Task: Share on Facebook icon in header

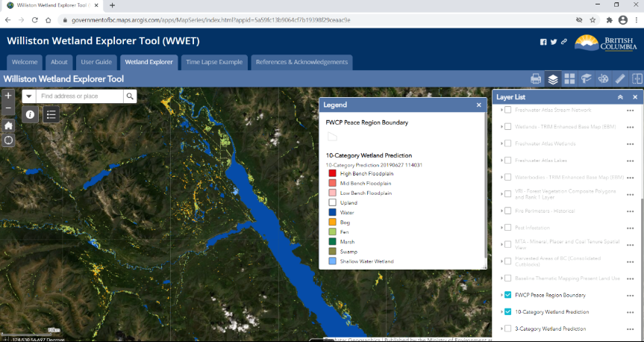Action: click(543, 42)
